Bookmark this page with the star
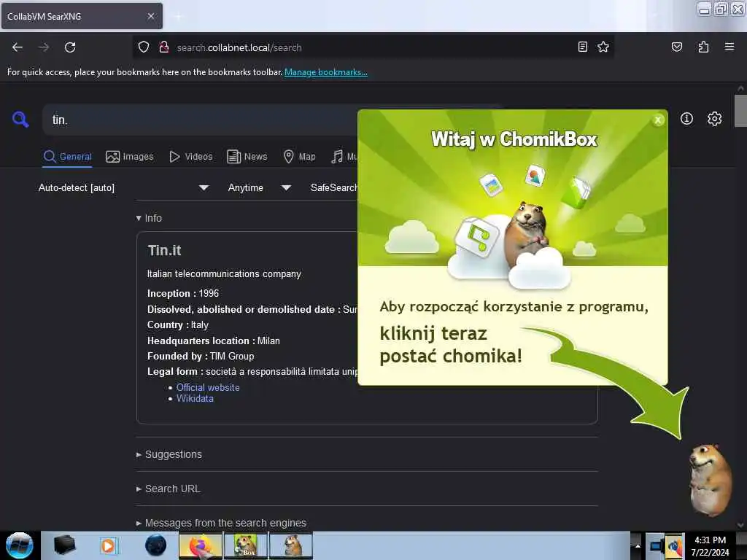 pos(603,47)
